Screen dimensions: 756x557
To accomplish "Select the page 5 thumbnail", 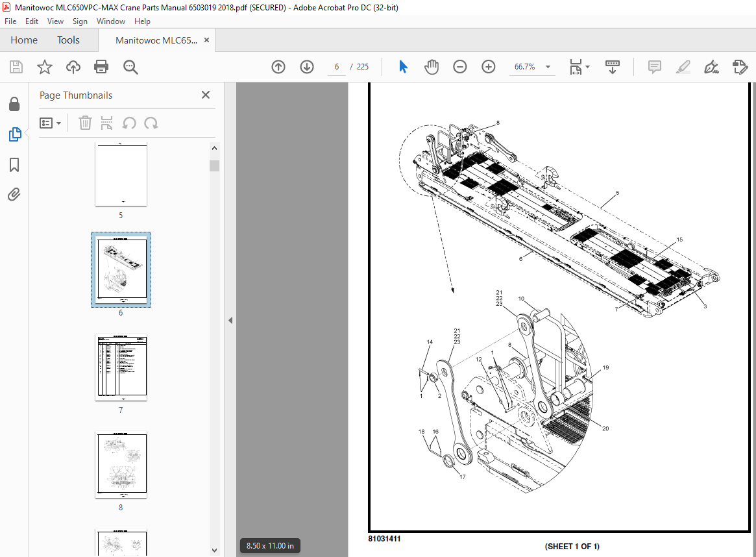I will 121,175.
